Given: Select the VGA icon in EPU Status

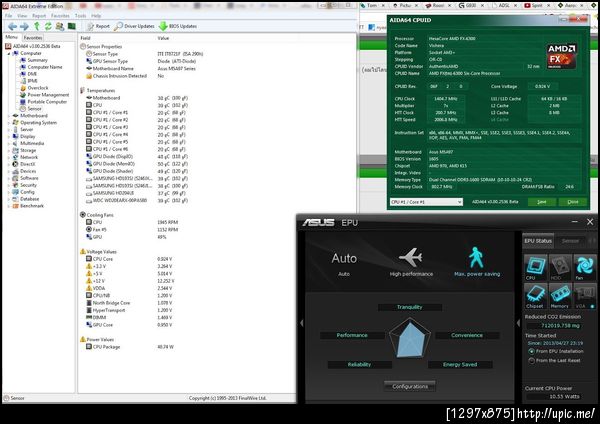Looking at the screenshot, I should pos(584,296).
